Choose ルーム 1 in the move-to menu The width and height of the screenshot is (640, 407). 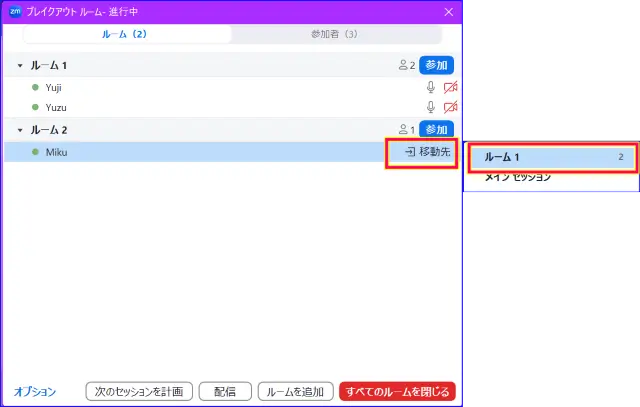point(550,157)
